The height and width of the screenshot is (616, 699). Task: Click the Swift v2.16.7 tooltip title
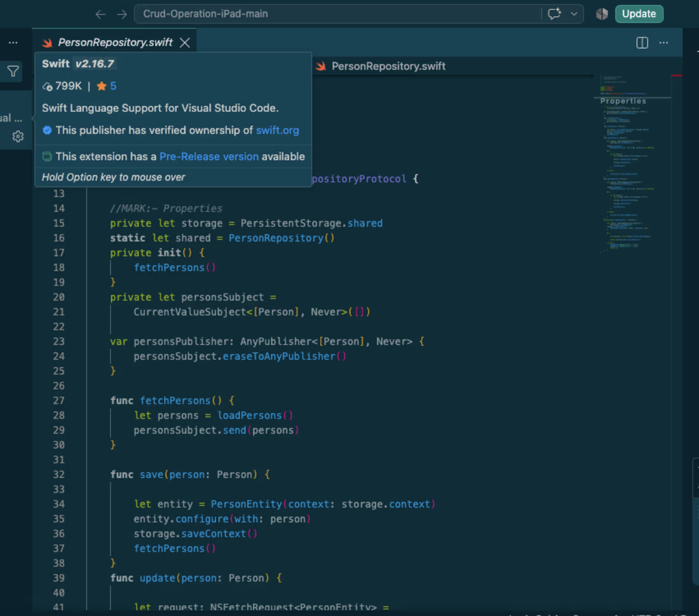pos(78,64)
